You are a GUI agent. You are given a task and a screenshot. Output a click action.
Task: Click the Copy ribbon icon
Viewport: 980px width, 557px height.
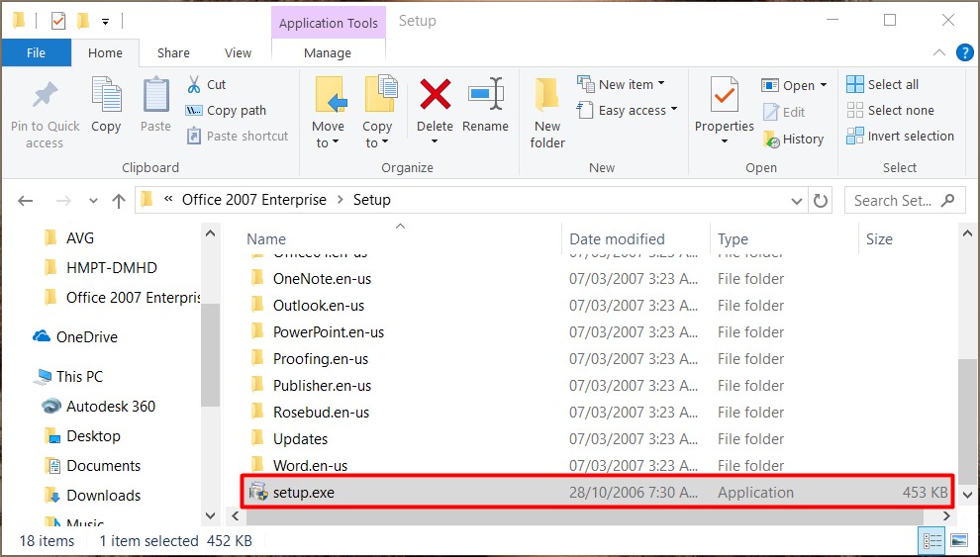click(x=106, y=96)
